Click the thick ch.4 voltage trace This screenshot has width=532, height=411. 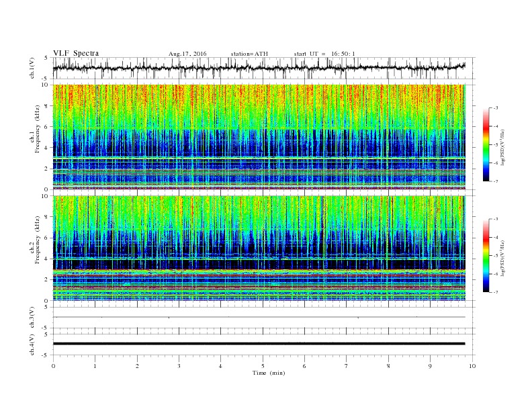259,344
